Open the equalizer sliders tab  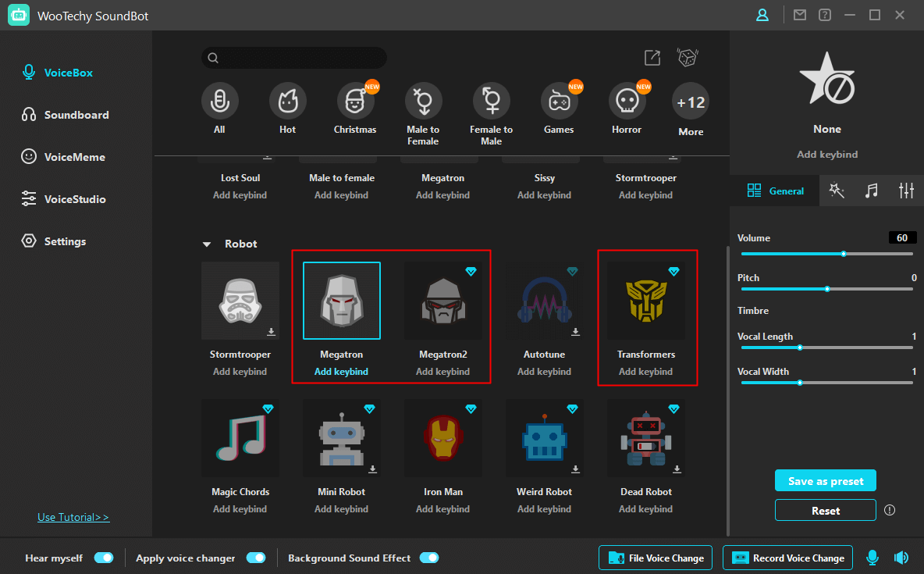coord(906,191)
